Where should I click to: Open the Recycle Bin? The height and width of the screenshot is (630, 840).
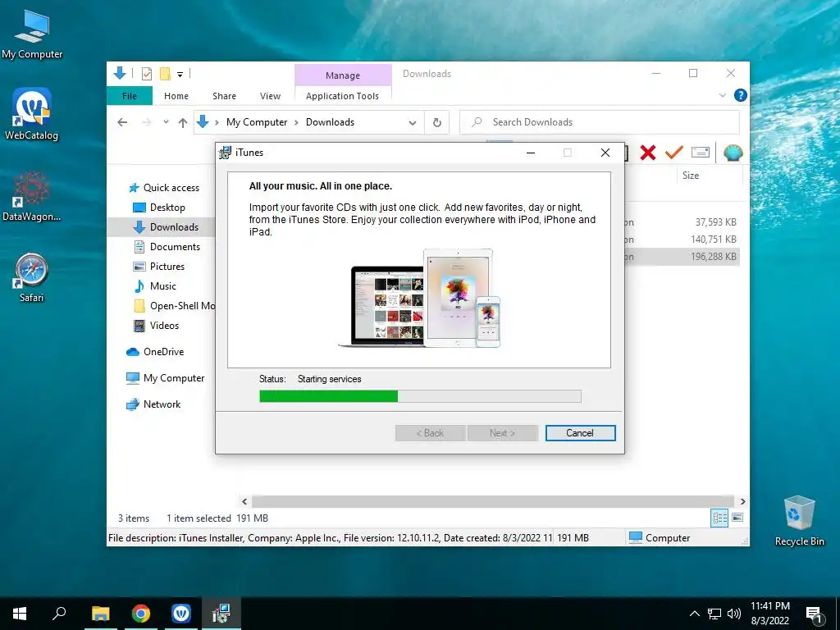pyautogui.click(x=799, y=521)
